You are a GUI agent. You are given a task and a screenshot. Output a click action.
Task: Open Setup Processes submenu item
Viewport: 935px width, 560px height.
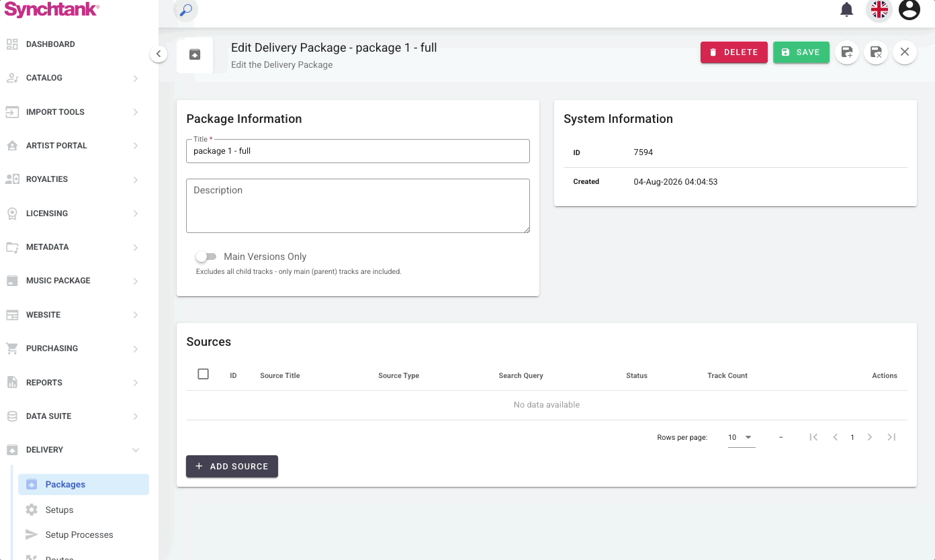(79, 534)
